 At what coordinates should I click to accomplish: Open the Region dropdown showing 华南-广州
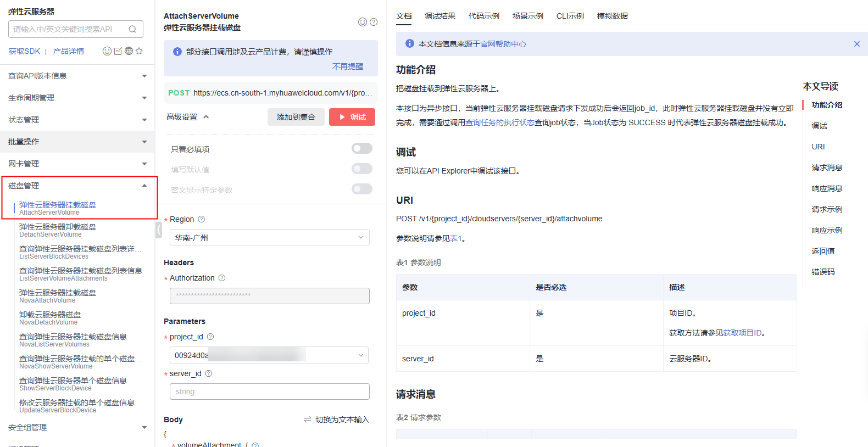[x=269, y=237]
